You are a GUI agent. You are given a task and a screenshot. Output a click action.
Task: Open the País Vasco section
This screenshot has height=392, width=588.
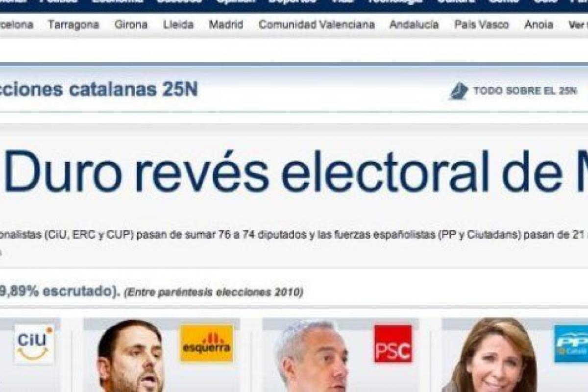pos(482,24)
